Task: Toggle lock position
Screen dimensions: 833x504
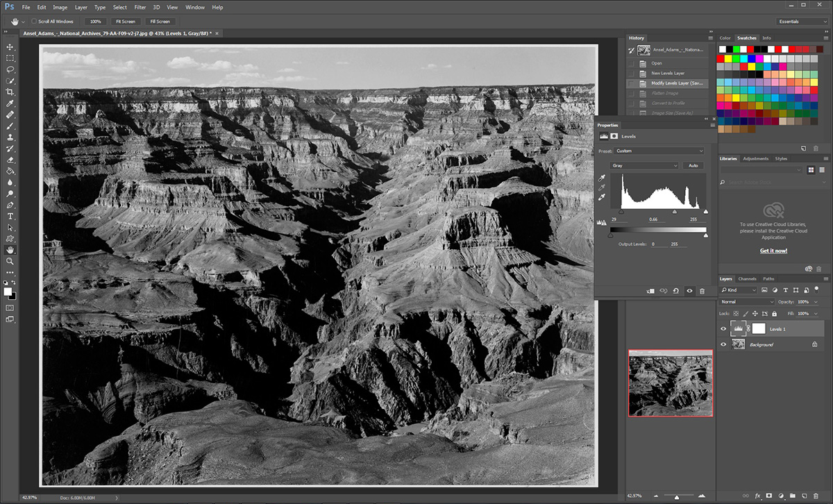Action: tap(755, 314)
